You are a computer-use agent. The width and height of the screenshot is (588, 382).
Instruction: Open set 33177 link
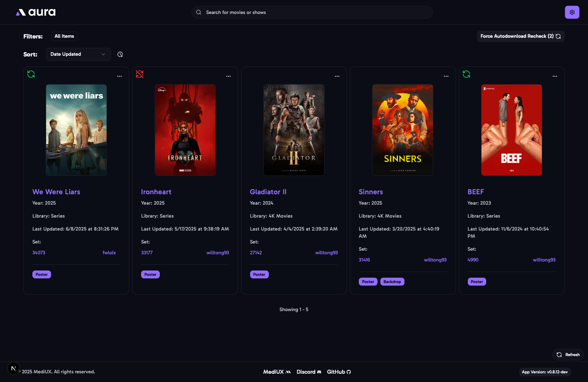[147, 253]
